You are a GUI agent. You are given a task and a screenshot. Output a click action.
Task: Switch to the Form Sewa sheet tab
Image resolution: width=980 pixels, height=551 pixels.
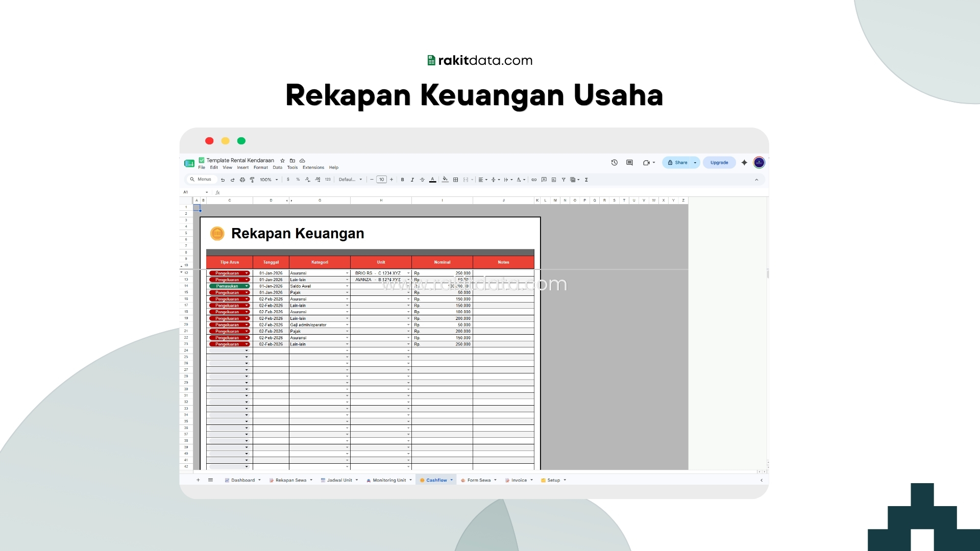pyautogui.click(x=479, y=480)
